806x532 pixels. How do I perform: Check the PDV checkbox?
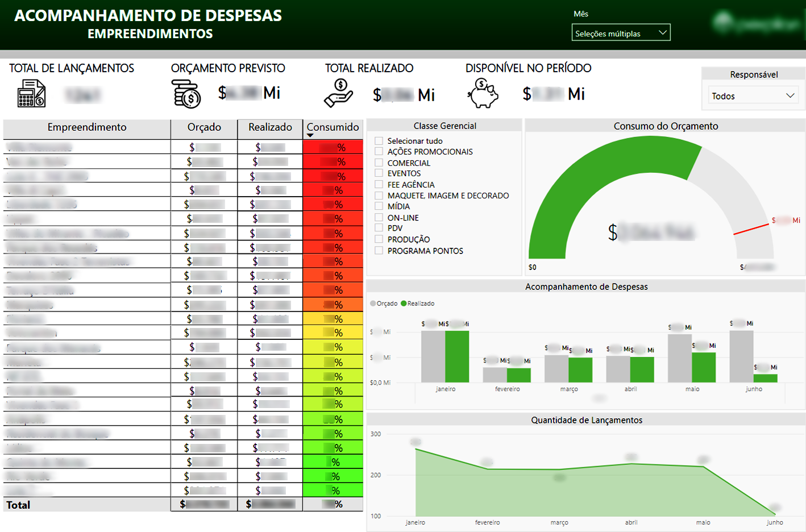[379, 228]
